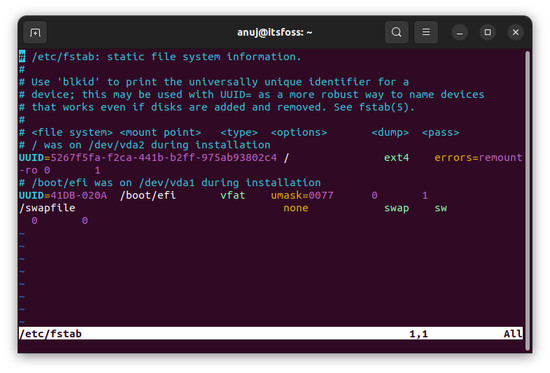The width and height of the screenshot is (550, 373).
Task: Click 'All' indicator in status bar
Action: click(513, 334)
